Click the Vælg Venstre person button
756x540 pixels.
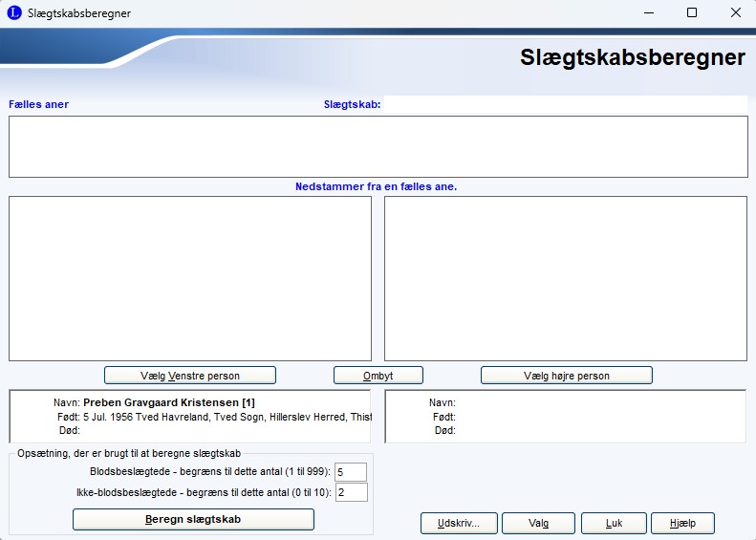pyautogui.click(x=189, y=376)
